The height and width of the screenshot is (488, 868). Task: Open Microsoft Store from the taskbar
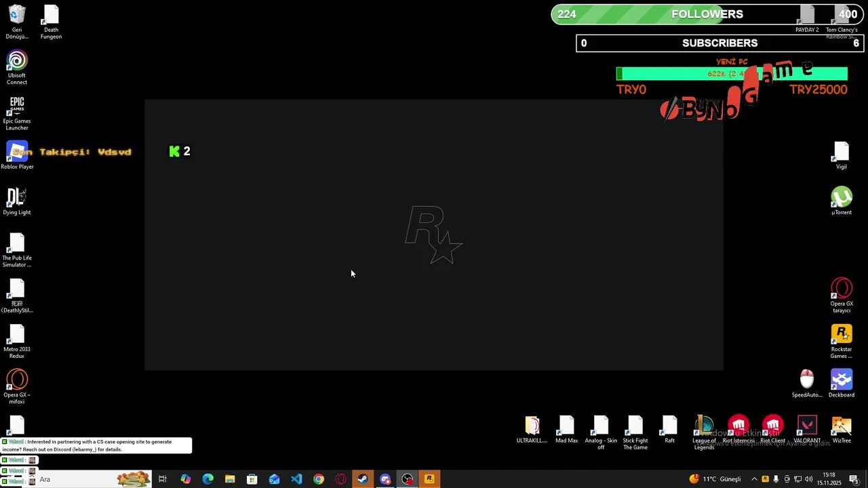[252, 479]
